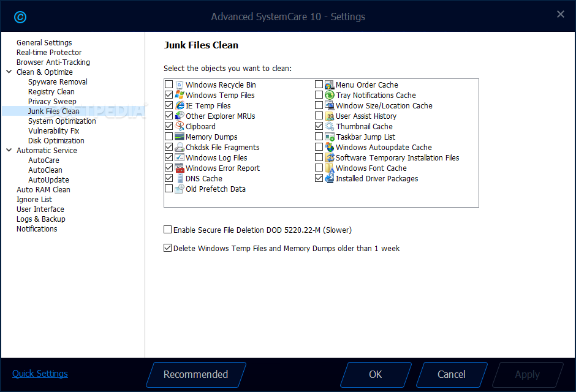Click OK to confirm settings
The image size is (576, 392).
click(x=376, y=374)
